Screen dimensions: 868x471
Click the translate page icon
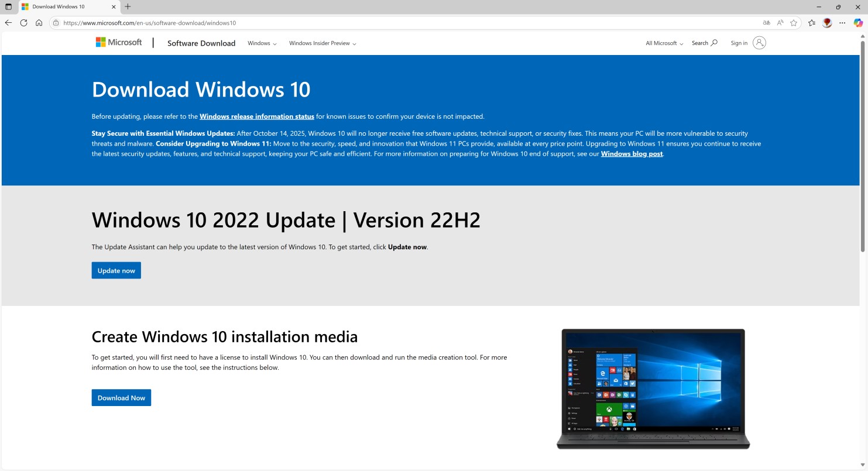pyautogui.click(x=767, y=23)
